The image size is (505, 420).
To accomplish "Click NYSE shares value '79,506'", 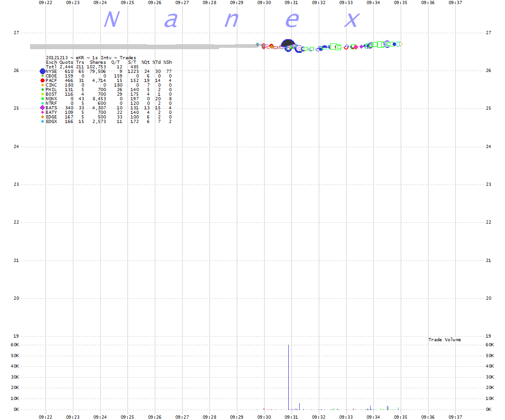I will tap(98, 71).
